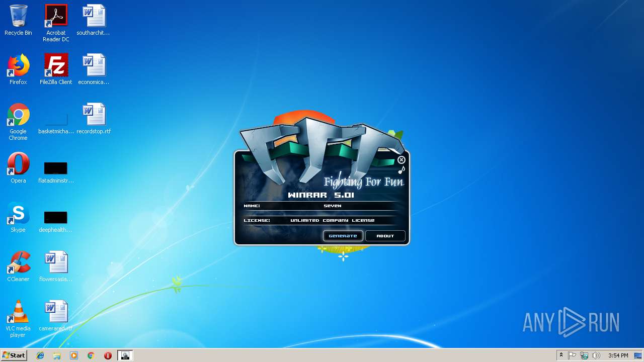Open the network status tray icon
Screen dimensions: 644x362
coord(584,355)
